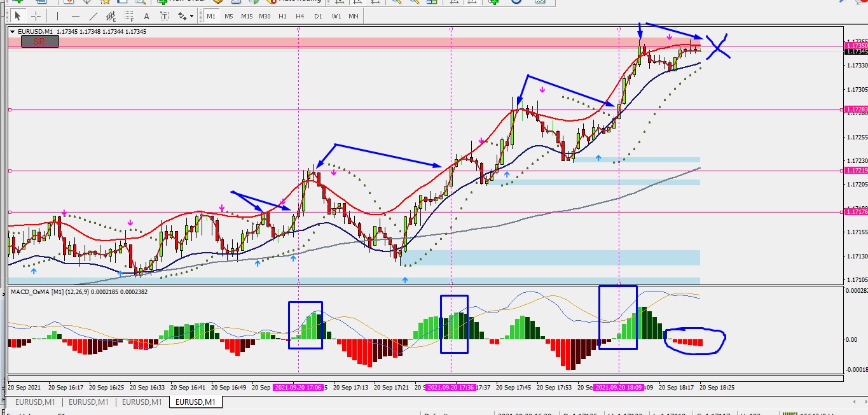
Task: Click the 20 Sep 2021 date label
Action: 24,387
